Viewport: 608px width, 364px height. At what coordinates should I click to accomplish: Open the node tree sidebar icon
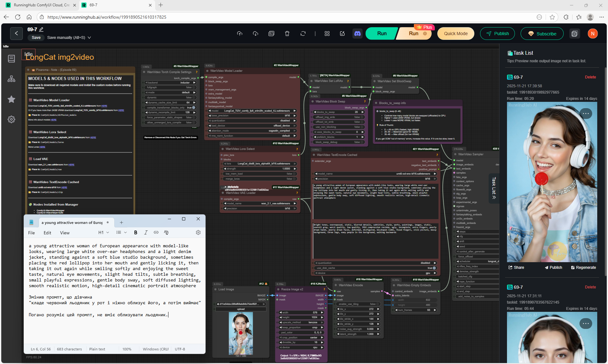(x=11, y=79)
